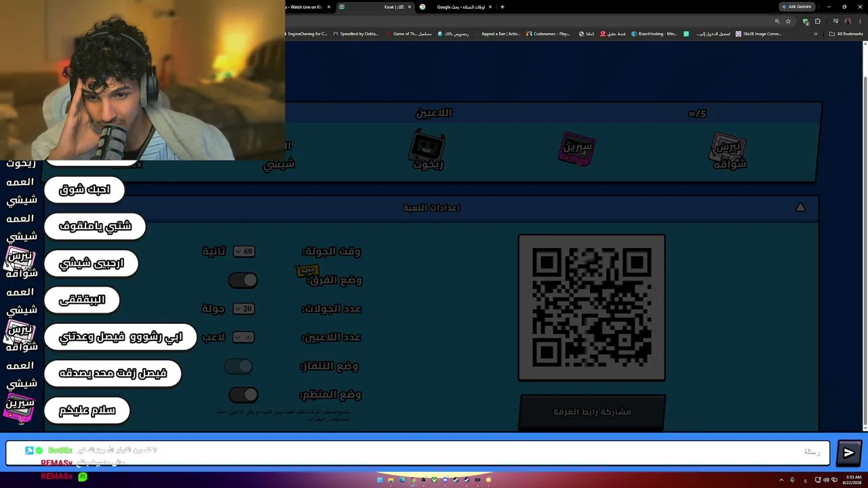Send the chat message with the arrow button
The height and width of the screenshot is (488, 868).
[848, 453]
